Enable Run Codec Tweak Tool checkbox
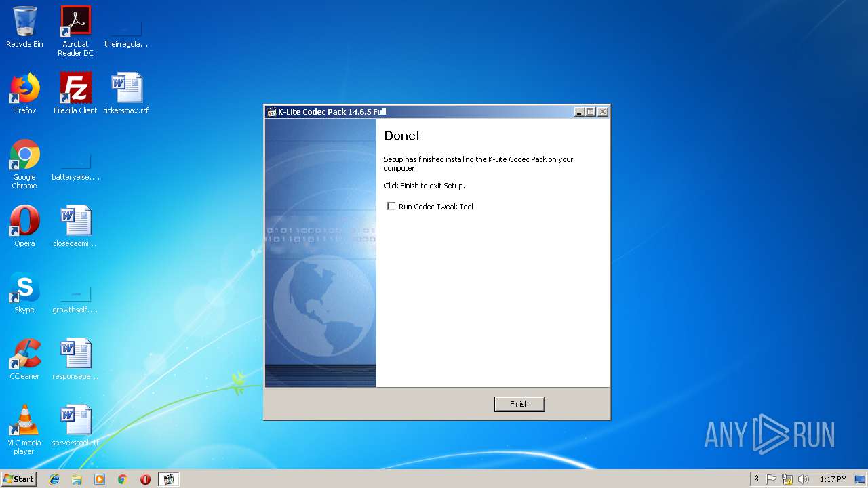The width and height of the screenshot is (868, 488). coord(391,207)
